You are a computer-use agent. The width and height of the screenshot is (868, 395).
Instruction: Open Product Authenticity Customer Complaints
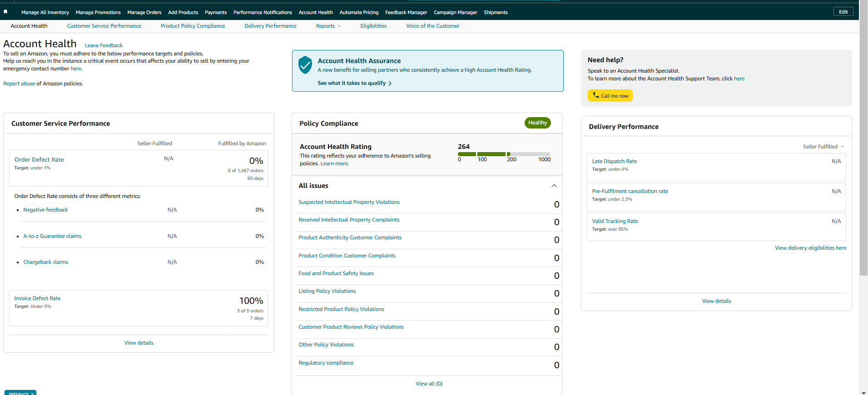(350, 237)
